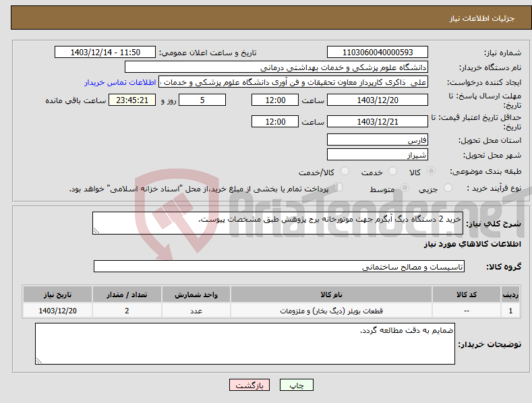Click the price validity hour 12:00 field
The width and height of the screenshot is (532, 403).
[x=275, y=121]
